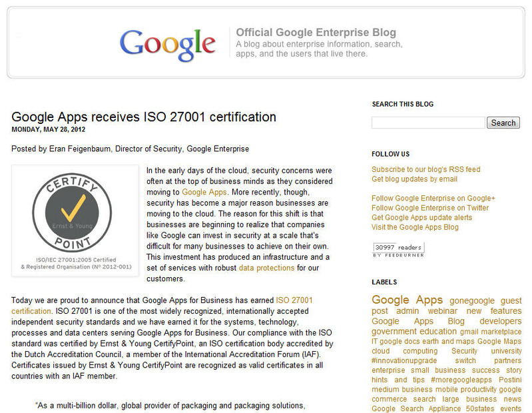The width and height of the screenshot is (532, 413).
Task: Select the #innovationupgrade label
Action: (404, 360)
